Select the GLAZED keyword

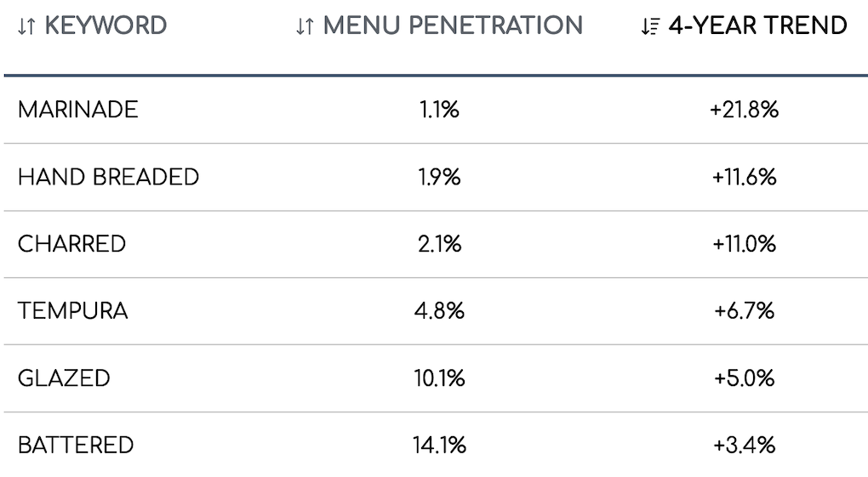[64, 378]
